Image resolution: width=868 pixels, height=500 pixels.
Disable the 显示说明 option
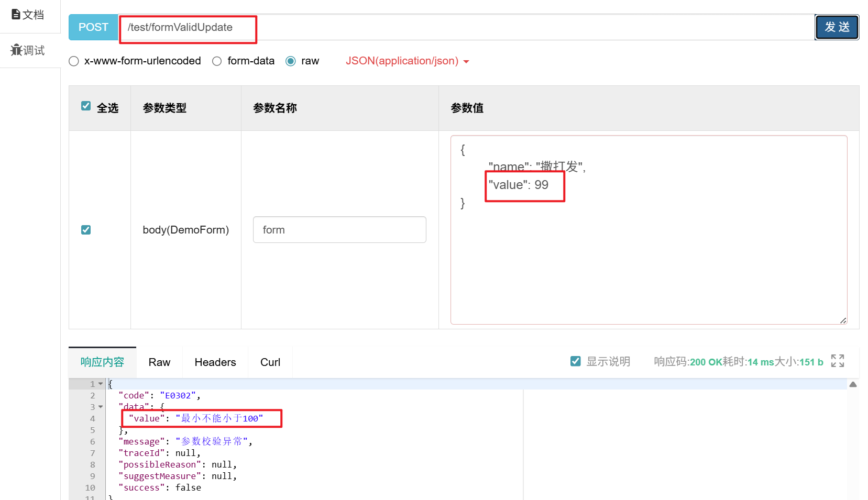point(575,361)
